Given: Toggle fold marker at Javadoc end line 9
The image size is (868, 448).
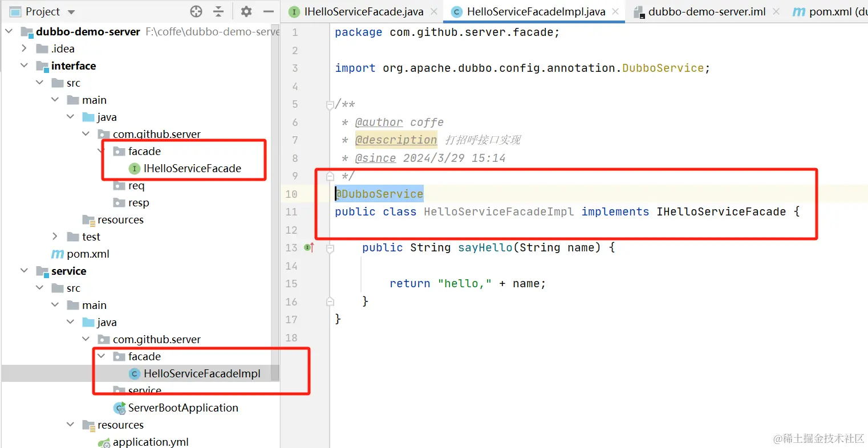Looking at the screenshot, I should pos(330,176).
